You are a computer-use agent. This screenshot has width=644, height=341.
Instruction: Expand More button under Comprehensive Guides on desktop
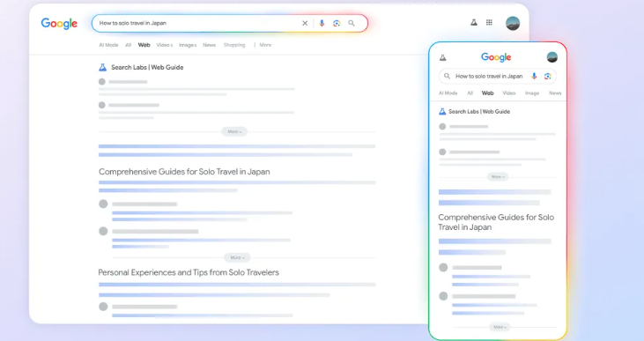pos(237,257)
